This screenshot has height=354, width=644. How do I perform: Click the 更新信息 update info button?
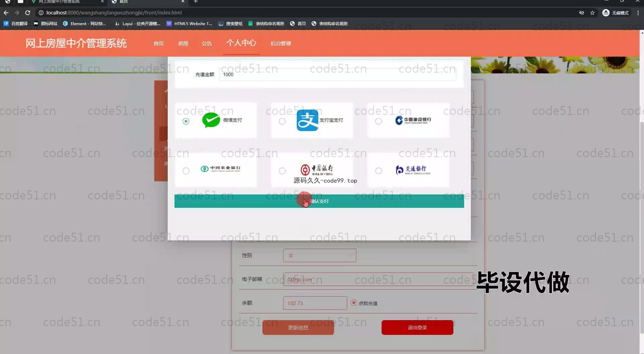tap(298, 328)
